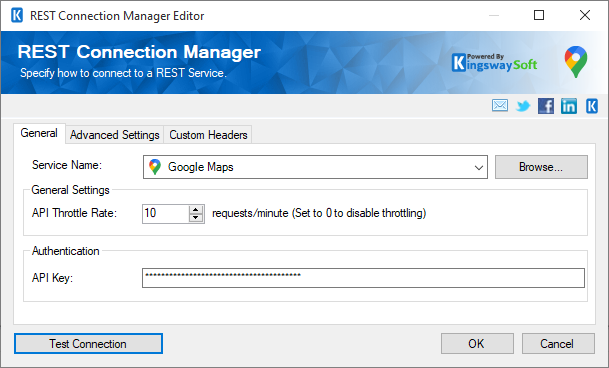Open the Twitter bird icon link

[523, 106]
